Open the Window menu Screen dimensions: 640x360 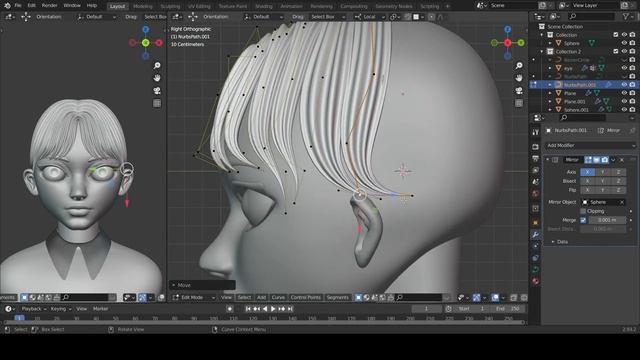tap(72, 6)
